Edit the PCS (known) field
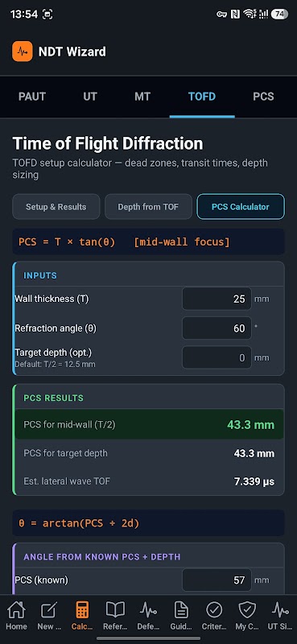Screen dimensions: 297x644 coord(217,580)
